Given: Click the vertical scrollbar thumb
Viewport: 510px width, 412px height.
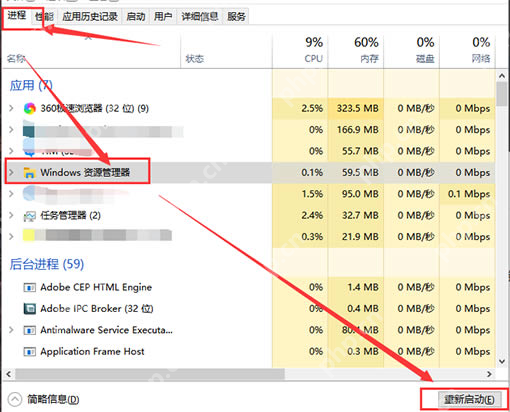Looking at the screenshot, I should pos(502,94).
